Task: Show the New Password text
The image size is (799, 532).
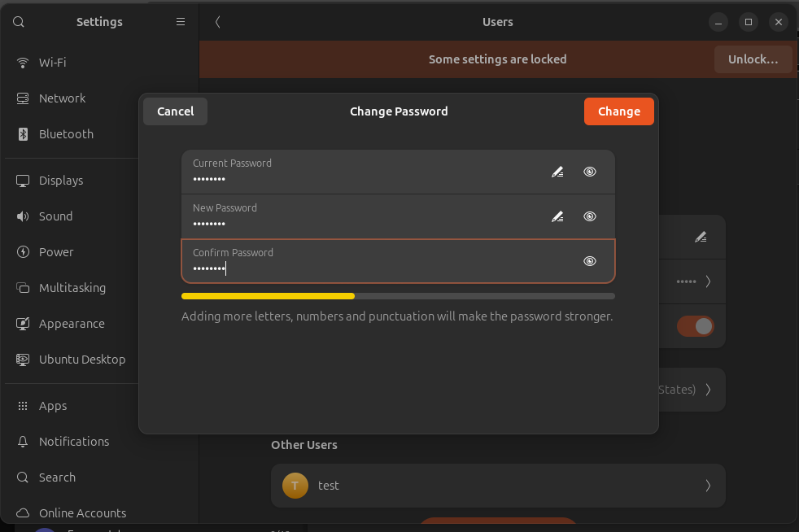Action: coord(590,216)
